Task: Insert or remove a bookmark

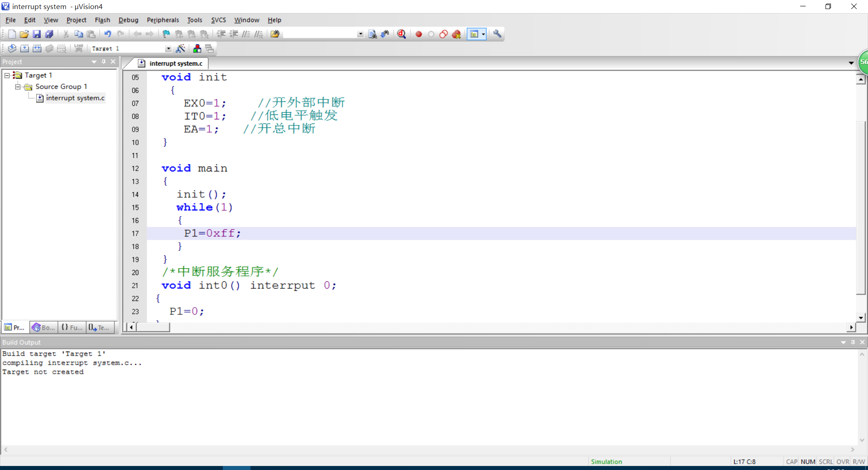Action: 166,34
